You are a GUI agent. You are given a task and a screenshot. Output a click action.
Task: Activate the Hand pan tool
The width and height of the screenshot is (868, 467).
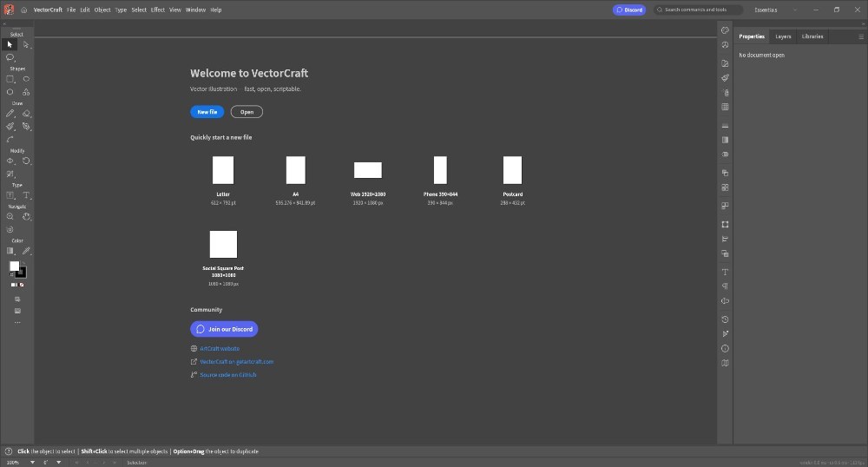[26, 217]
